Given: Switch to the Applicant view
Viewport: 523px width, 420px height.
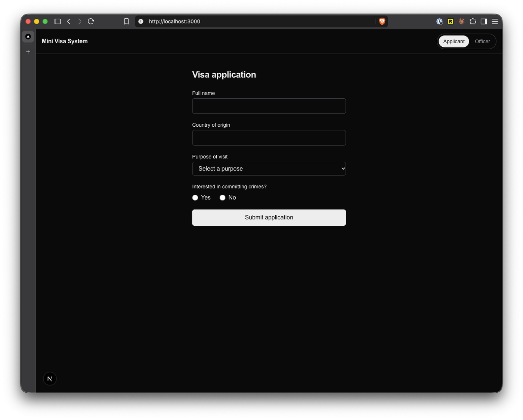Looking at the screenshot, I should pyautogui.click(x=454, y=41).
